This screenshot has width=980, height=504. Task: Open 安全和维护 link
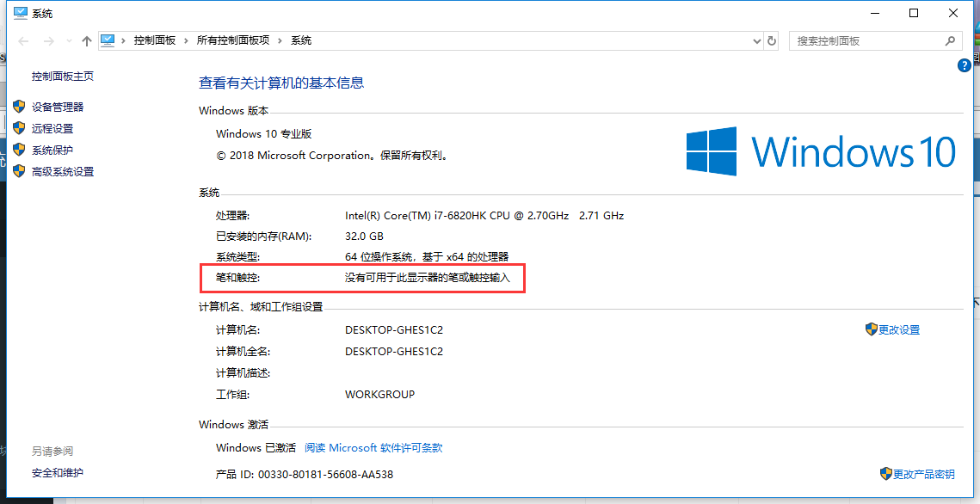pyautogui.click(x=58, y=473)
